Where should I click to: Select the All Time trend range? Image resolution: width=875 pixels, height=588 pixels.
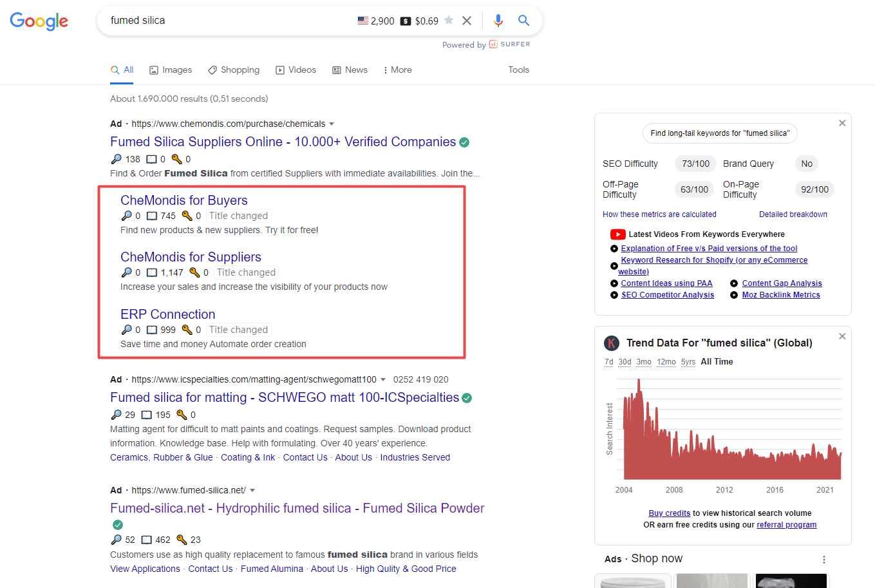(x=717, y=362)
